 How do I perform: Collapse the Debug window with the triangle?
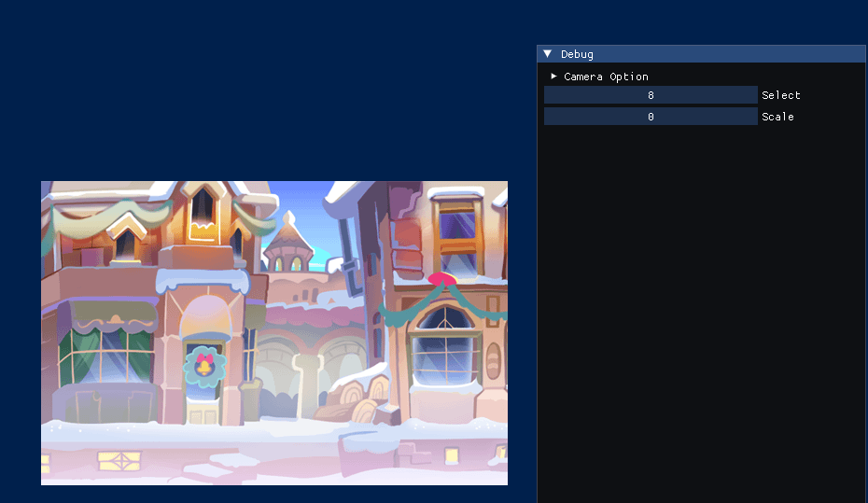coord(548,54)
